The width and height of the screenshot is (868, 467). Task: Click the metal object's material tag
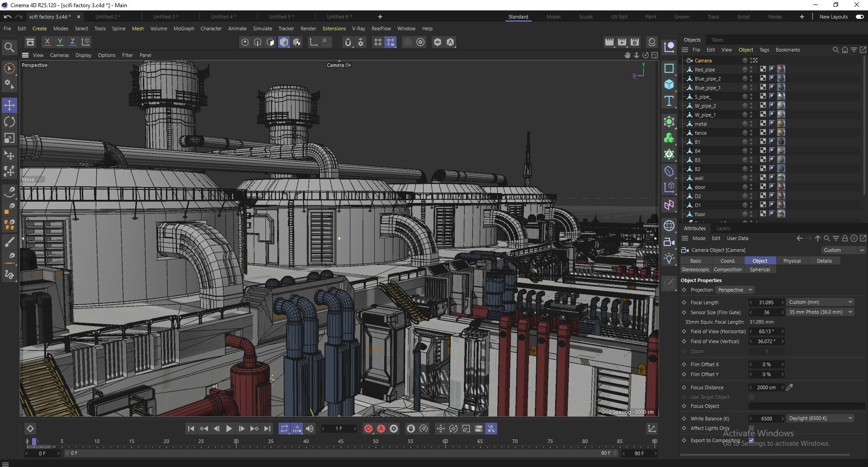(x=781, y=123)
